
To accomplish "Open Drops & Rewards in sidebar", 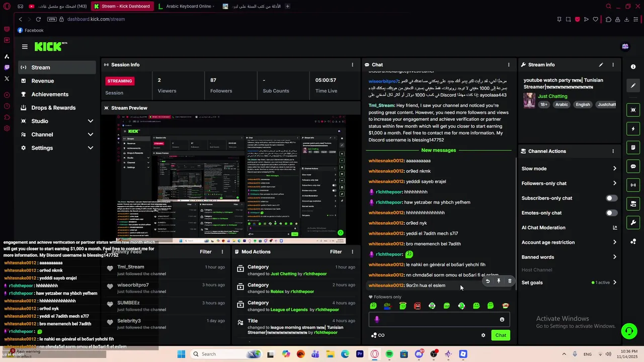I will coord(57,108).
